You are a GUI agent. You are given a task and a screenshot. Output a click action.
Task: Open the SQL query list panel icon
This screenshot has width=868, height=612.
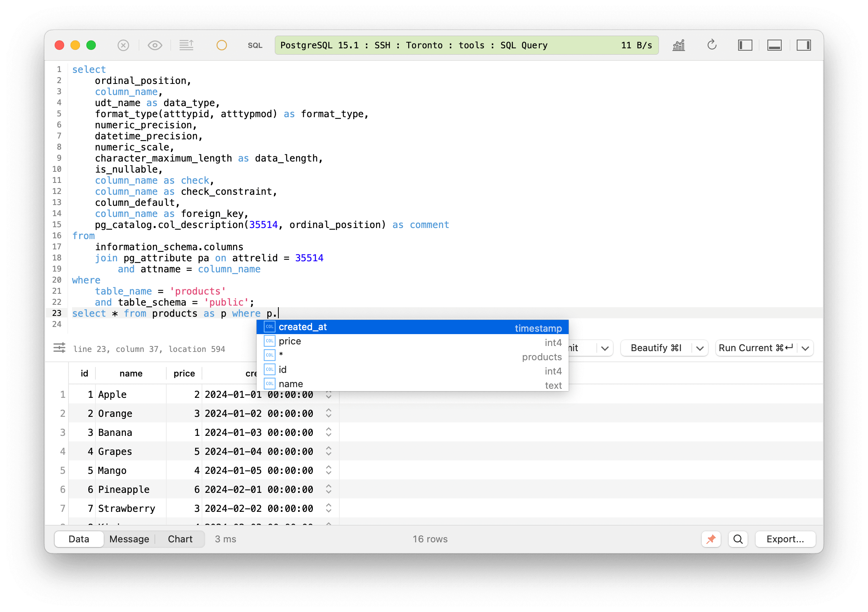point(187,45)
